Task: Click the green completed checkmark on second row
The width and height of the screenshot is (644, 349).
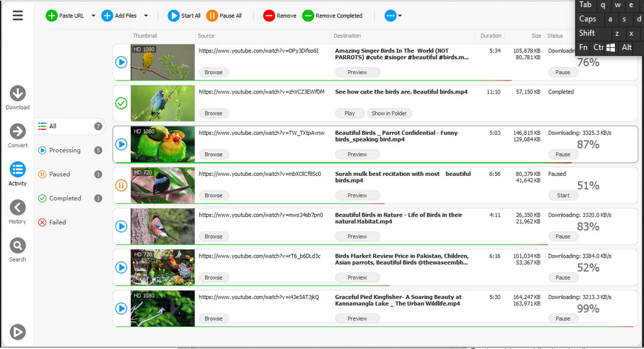Action: pyautogui.click(x=121, y=103)
